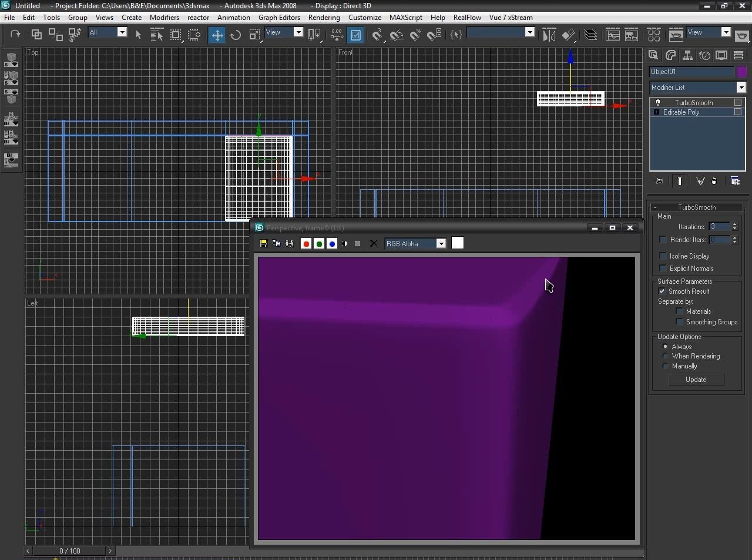Viewport: 752px width, 560px height.
Task: Select the Manually update radio button
Action: coord(666,366)
